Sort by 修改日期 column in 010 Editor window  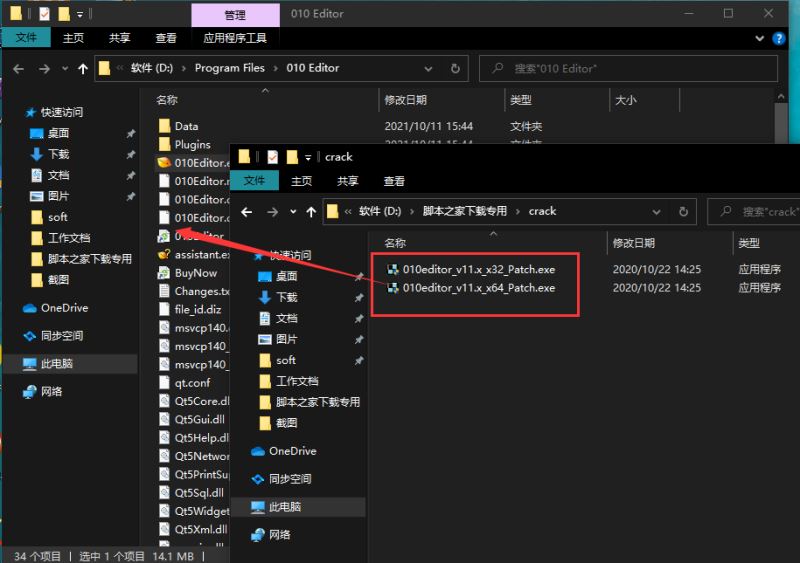tap(405, 100)
